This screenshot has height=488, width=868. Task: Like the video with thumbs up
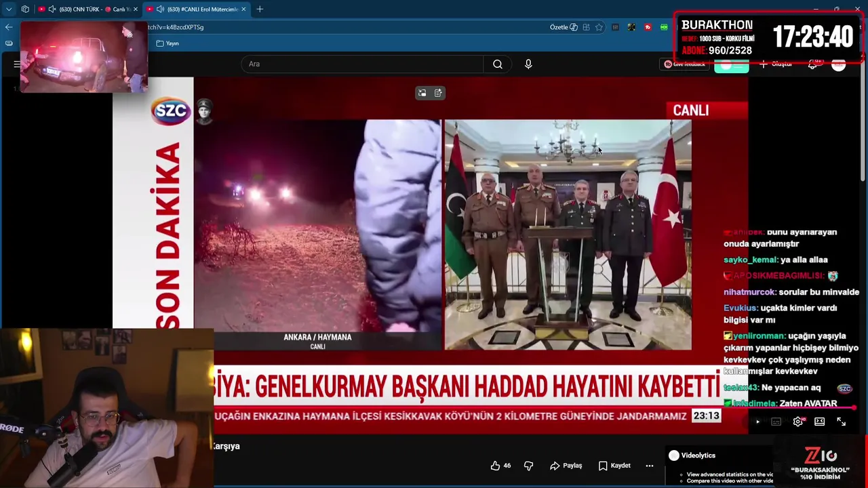pos(495,466)
